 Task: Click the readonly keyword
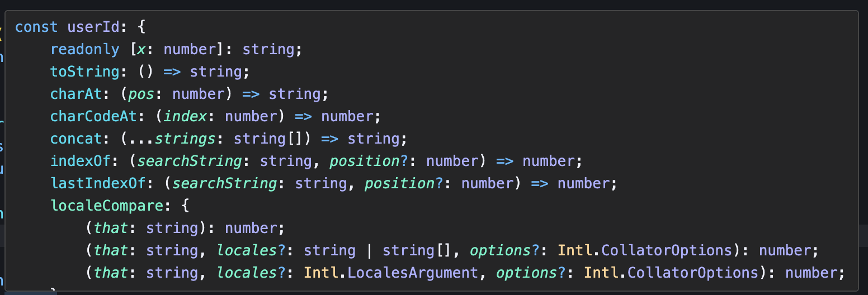pyautogui.click(x=85, y=49)
